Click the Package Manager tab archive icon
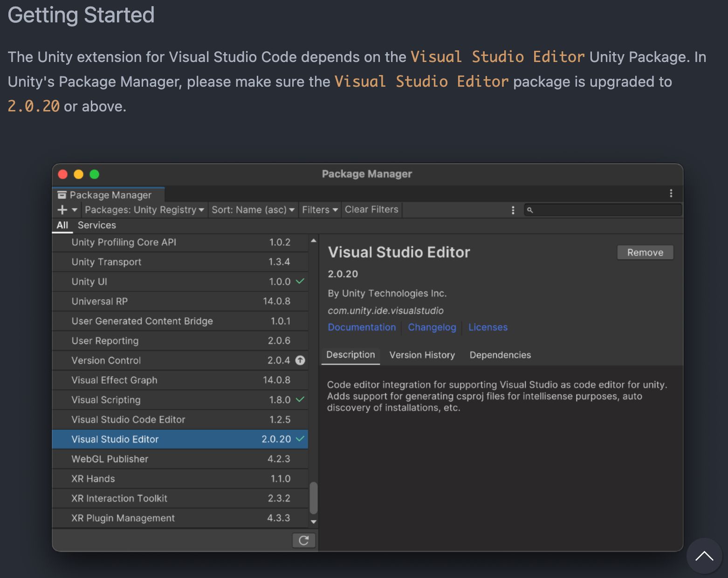Image resolution: width=728 pixels, height=578 pixels. click(62, 195)
